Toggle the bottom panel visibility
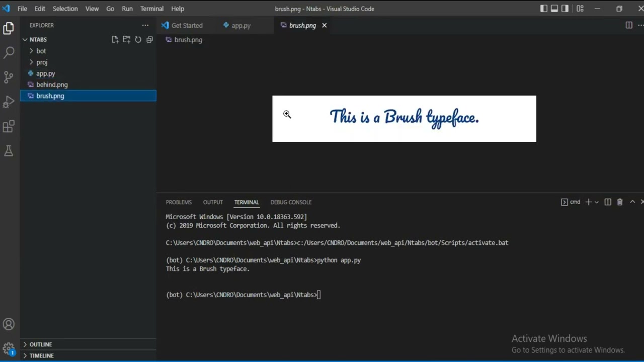The width and height of the screenshot is (644, 362). [554, 9]
